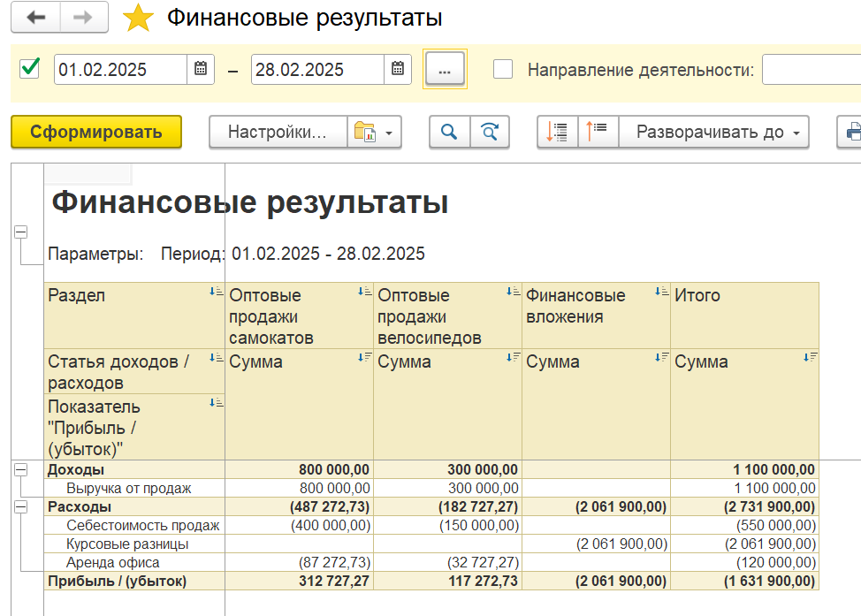Click the magnifier search icon
The width and height of the screenshot is (861, 616).
[449, 132]
